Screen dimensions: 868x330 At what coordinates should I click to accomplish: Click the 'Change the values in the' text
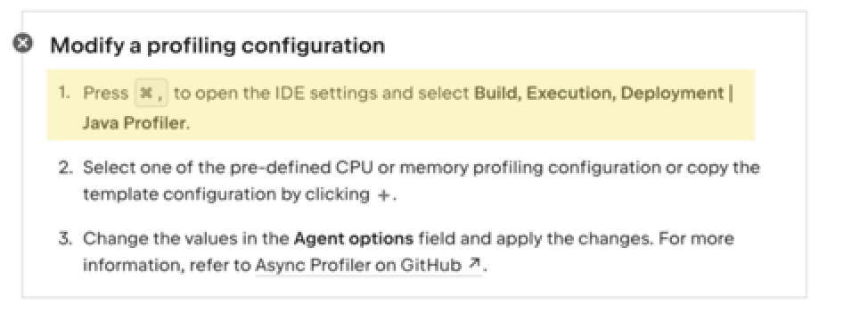186,239
